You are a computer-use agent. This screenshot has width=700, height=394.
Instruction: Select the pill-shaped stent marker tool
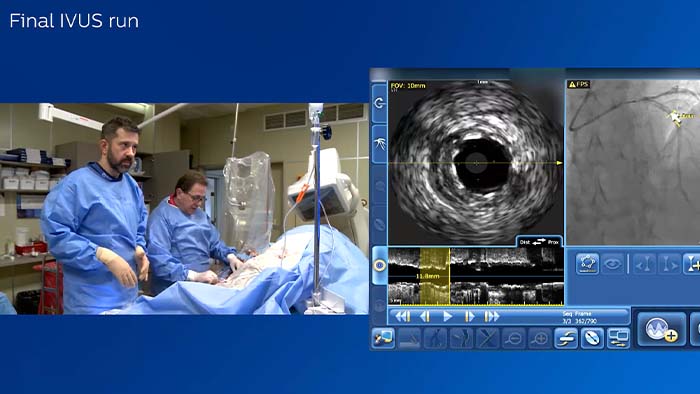coord(592,338)
